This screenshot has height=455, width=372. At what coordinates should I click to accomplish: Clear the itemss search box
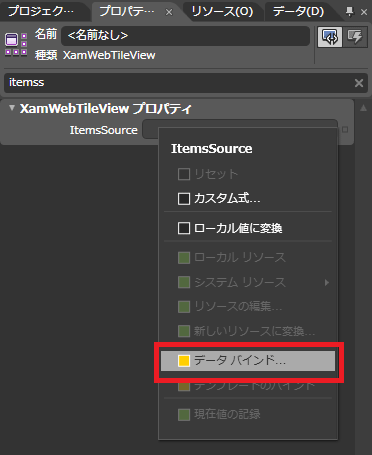pos(359,83)
